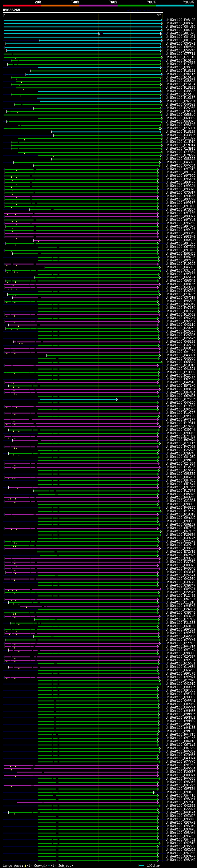Image resolution: width=197 pixels, height=868 pixels.
Task: Select hit label UniRef100_A4SA22
Action: [x=180, y=162]
